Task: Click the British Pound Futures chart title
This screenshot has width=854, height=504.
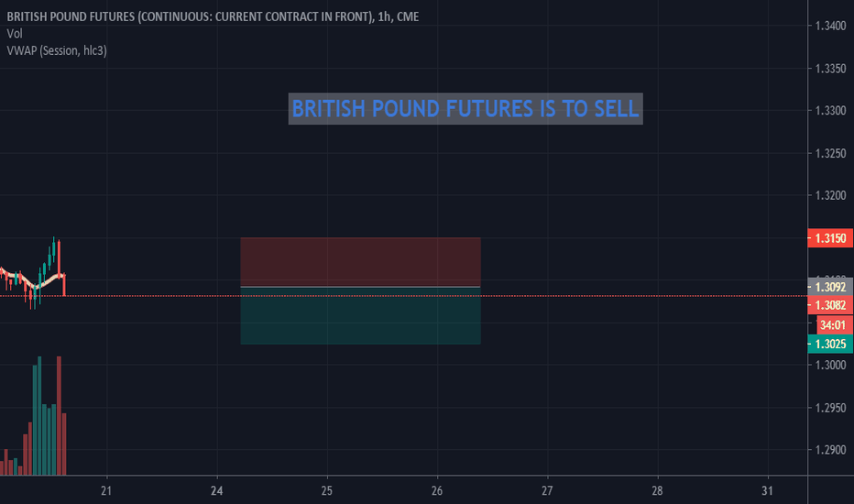Action: click(213, 16)
